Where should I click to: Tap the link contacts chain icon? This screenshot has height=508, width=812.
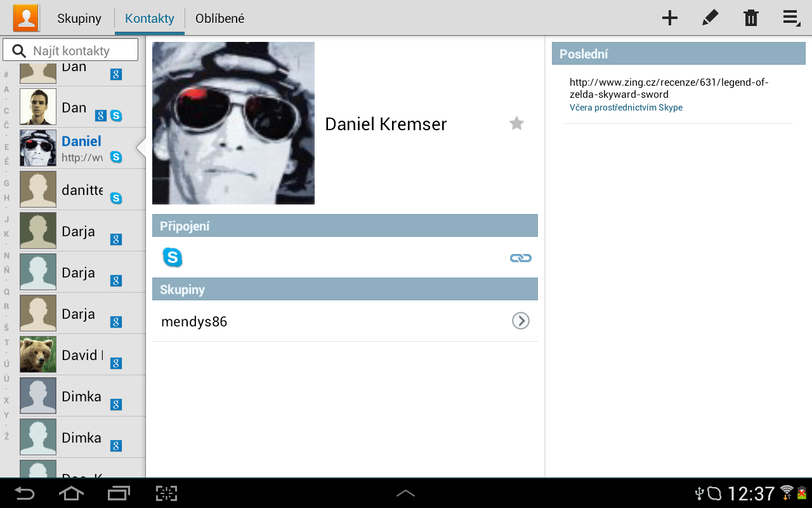(x=521, y=258)
